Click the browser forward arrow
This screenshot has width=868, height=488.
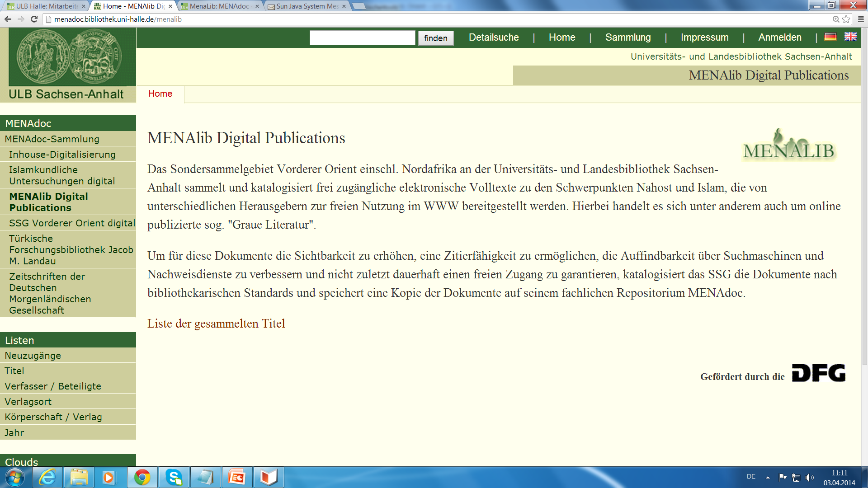click(21, 19)
